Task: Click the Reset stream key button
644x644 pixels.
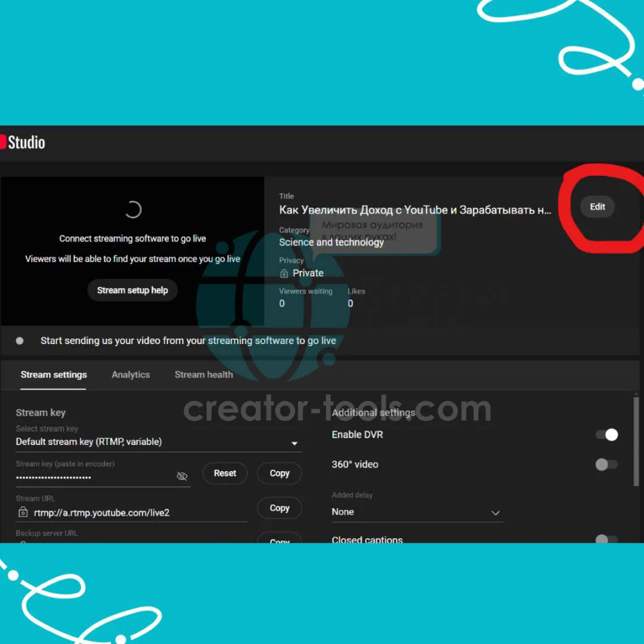Action: (225, 473)
